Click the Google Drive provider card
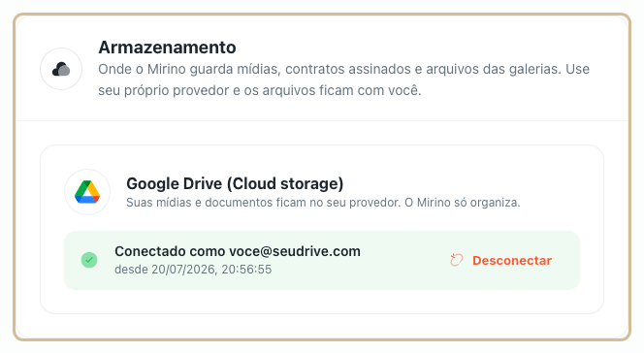This screenshot has width=644, height=353. (x=322, y=230)
